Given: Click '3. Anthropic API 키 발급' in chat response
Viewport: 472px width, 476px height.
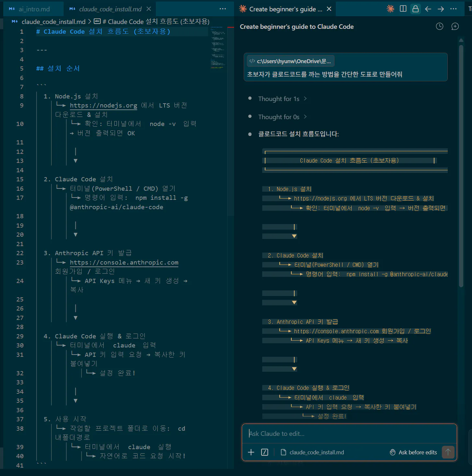Looking at the screenshot, I should pos(303,322).
